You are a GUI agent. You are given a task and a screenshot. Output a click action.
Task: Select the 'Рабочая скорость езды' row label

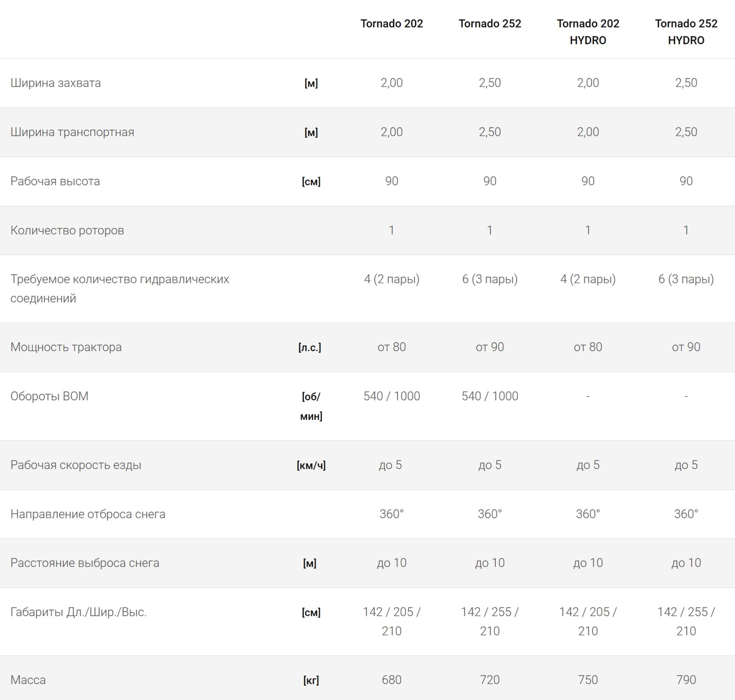[76, 465]
